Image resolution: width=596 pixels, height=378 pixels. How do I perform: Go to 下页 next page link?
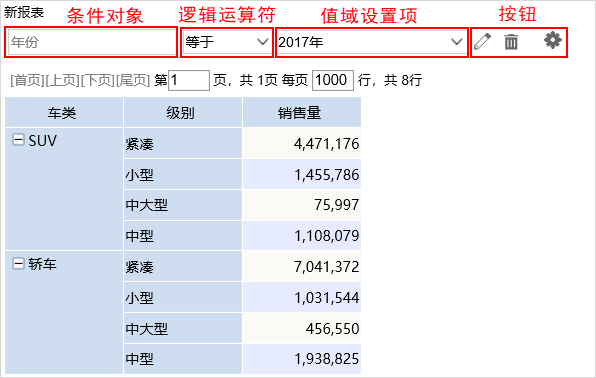[x=98, y=80]
